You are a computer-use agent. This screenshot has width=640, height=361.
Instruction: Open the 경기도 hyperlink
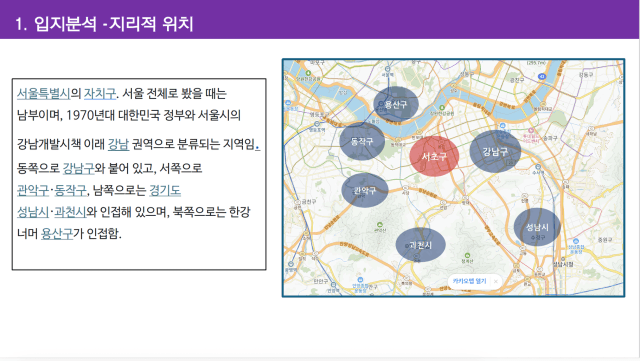pos(165,190)
